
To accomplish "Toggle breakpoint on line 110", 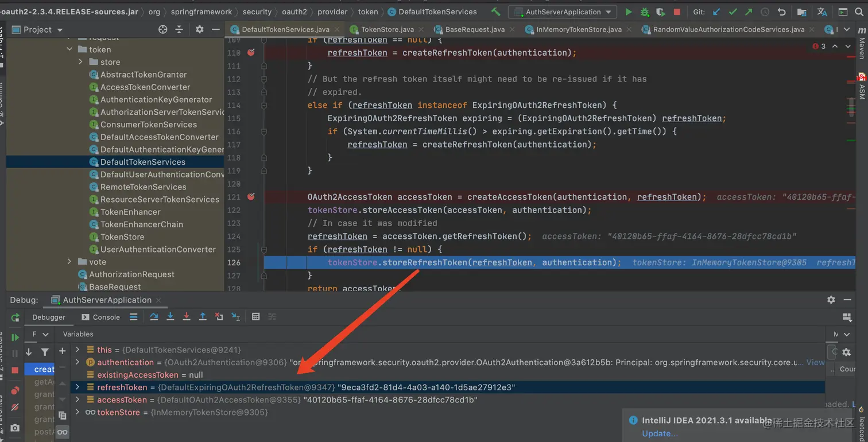I will click(x=251, y=52).
